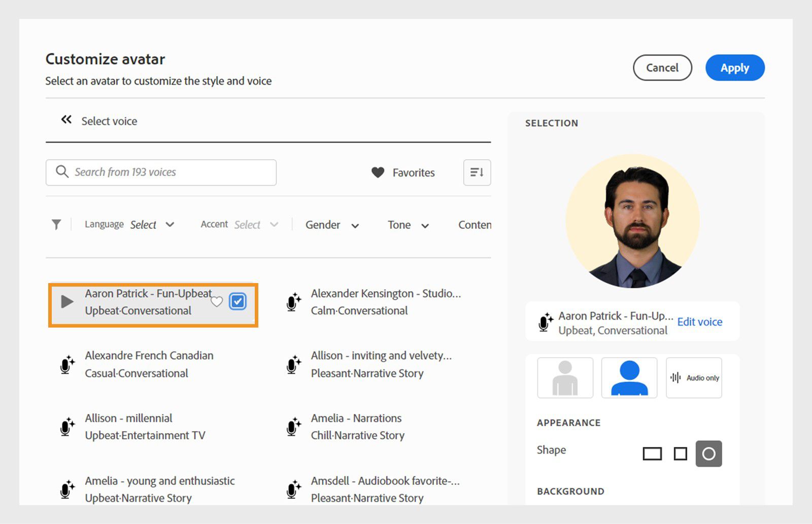Click the Apply button
Viewport: 812px width, 524px height.
click(734, 68)
